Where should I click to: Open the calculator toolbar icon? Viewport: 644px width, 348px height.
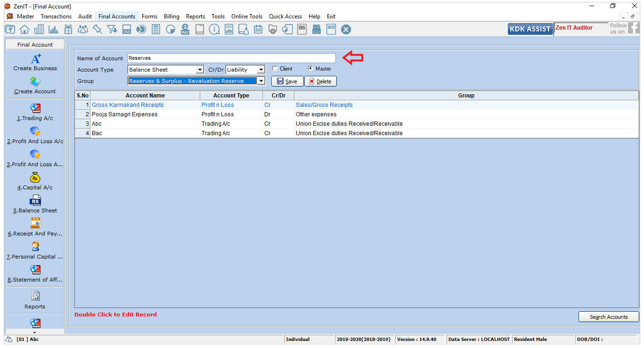coord(156,29)
